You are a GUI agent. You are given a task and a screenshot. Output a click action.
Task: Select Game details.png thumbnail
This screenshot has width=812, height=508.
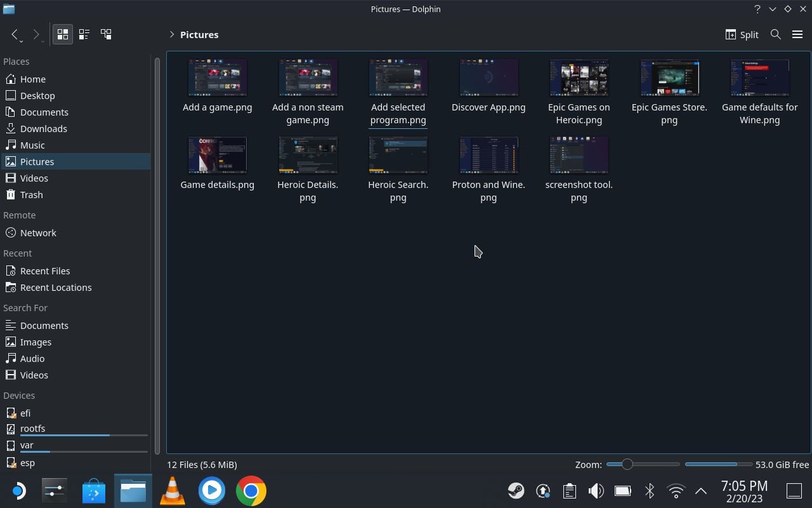pyautogui.click(x=218, y=155)
